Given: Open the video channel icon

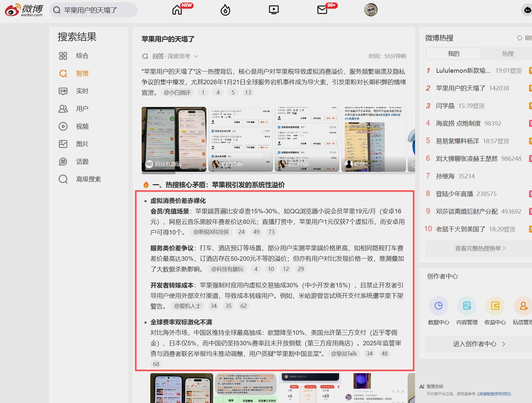Looking at the screenshot, I should pyautogui.click(x=273, y=10).
